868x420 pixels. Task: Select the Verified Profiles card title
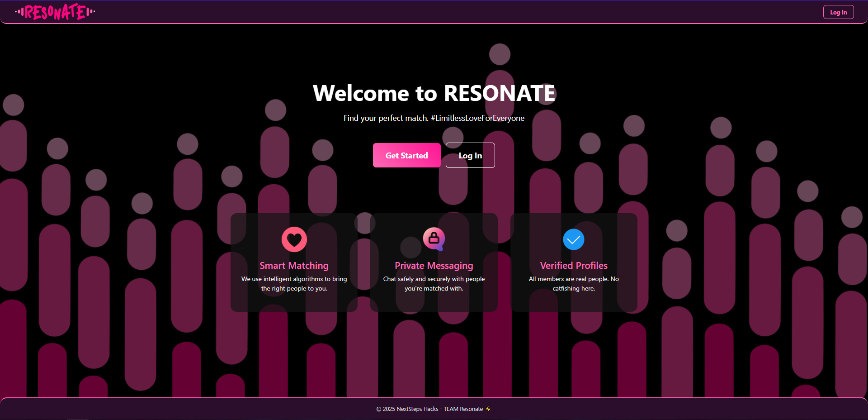(574, 266)
